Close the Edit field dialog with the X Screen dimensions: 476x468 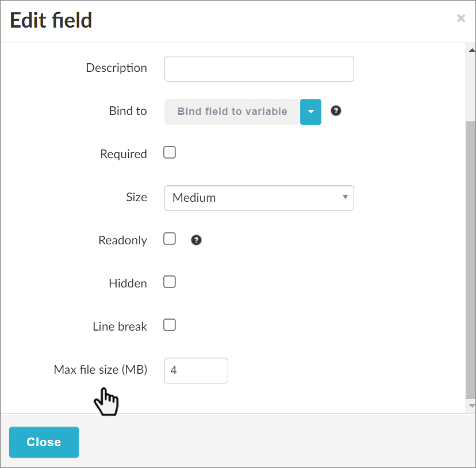coord(460,18)
